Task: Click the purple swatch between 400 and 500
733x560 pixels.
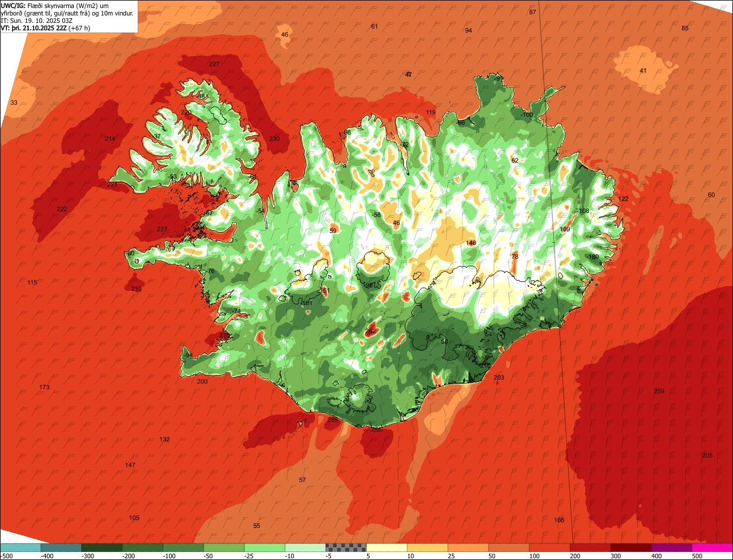Action: [671, 547]
